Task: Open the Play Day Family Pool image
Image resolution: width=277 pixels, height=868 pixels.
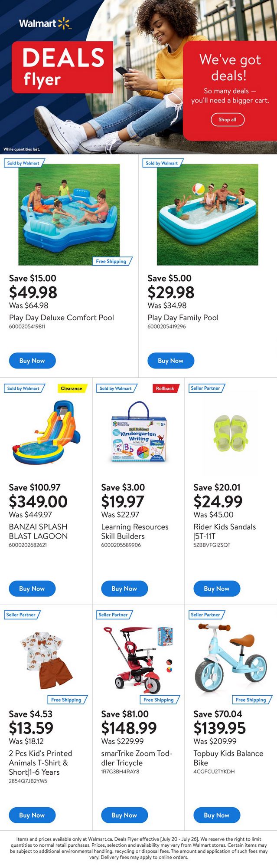Action: 207,214
